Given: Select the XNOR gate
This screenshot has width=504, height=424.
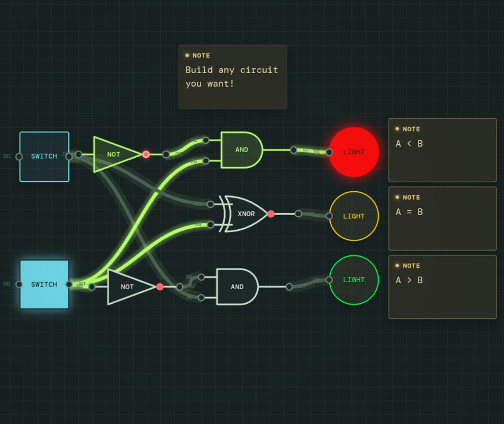Looking at the screenshot, I should [243, 214].
